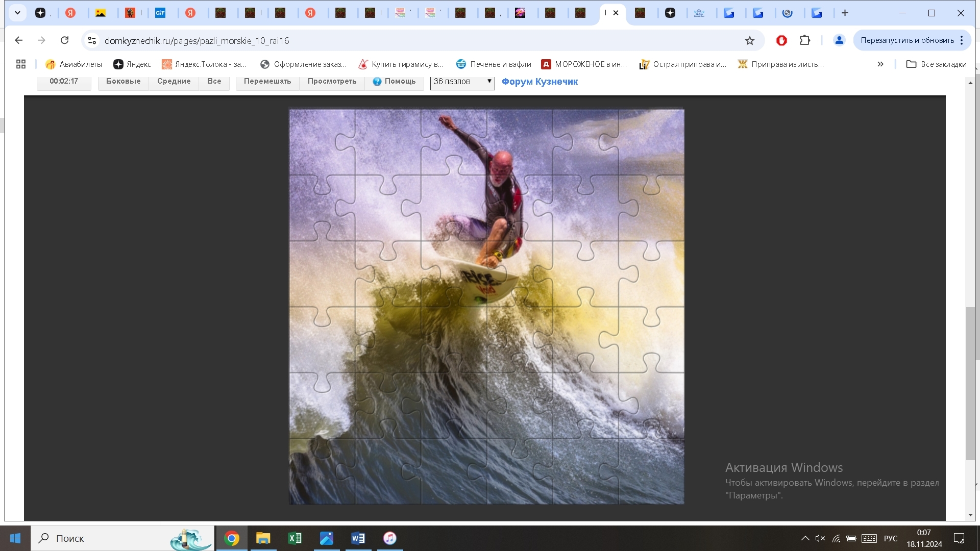This screenshot has width=980, height=551.
Task: Open Chrome from the taskbar
Action: point(232,538)
